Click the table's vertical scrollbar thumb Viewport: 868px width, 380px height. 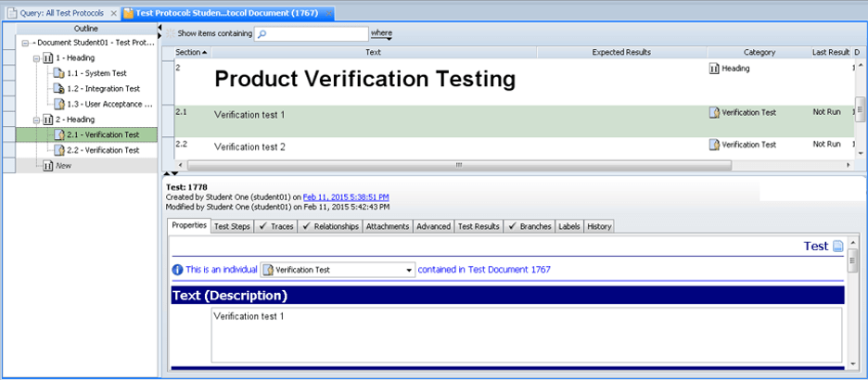click(x=860, y=109)
